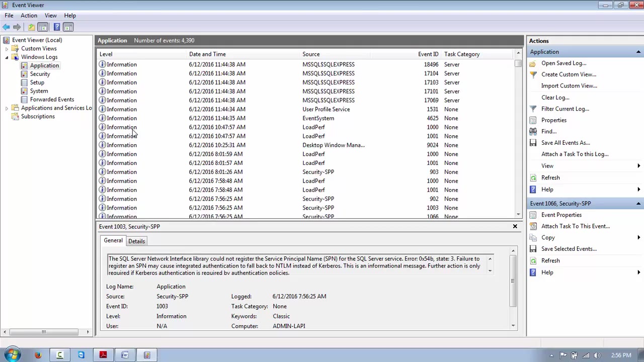Image resolution: width=644 pixels, height=362 pixels.
Task: Toggle the Show/Hide Action Pane toolbar button
Action: tap(68, 27)
